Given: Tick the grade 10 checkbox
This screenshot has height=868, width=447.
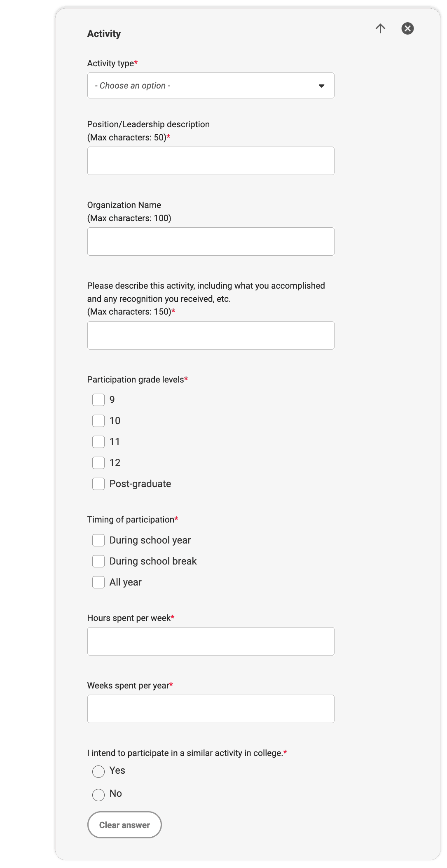Looking at the screenshot, I should click(x=98, y=421).
